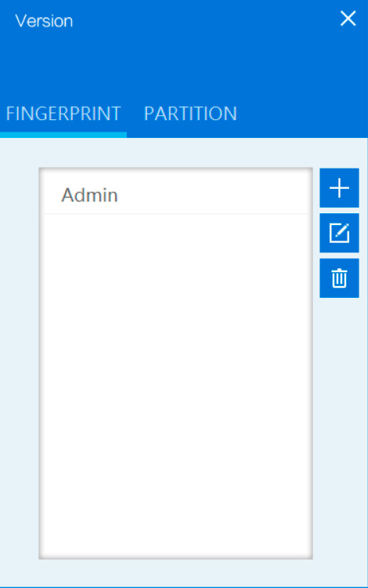
Task: Activate FINGERPRINT header tab label
Action: (63, 113)
